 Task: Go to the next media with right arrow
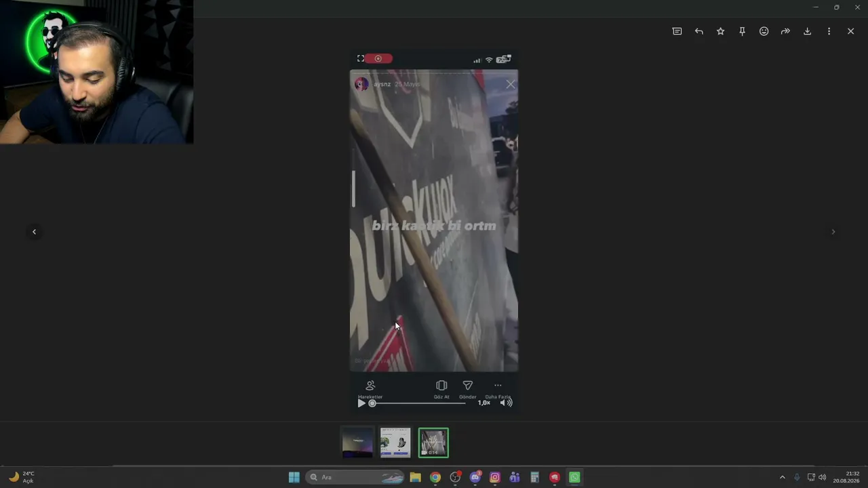pyautogui.click(x=833, y=232)
